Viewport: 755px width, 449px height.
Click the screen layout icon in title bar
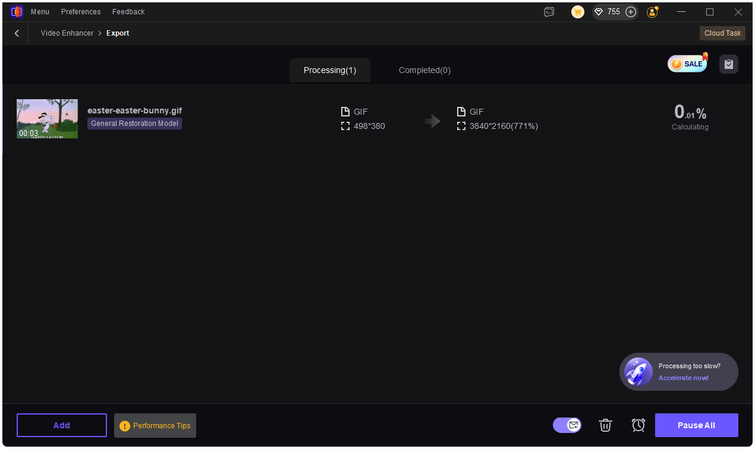click(x=549, y=12)
